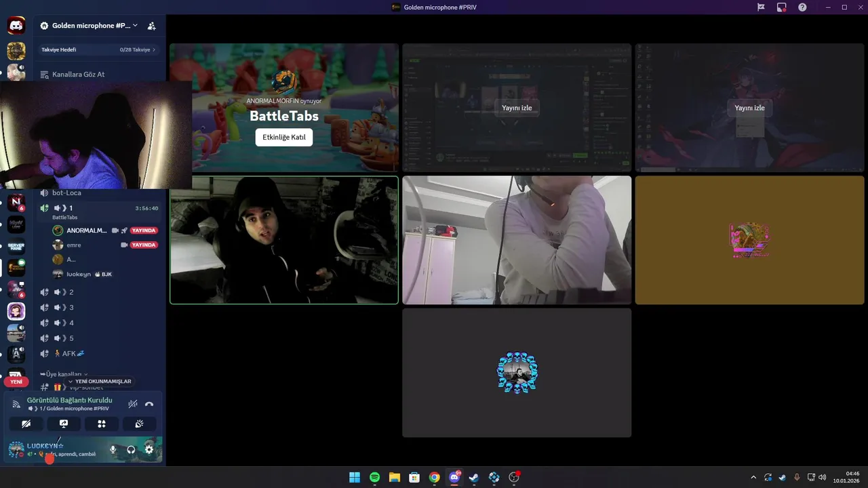
Task: Select the gold ornate server icon
Action: pyautogui.click(x=16, y=51)
